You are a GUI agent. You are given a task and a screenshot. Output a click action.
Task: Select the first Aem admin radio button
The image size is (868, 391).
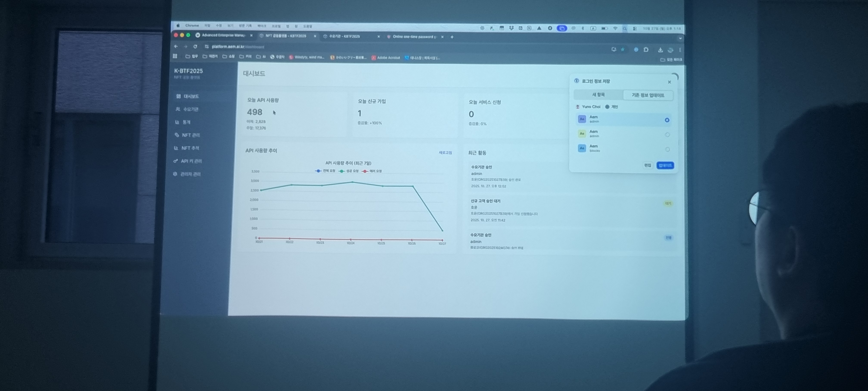[667, 120]
